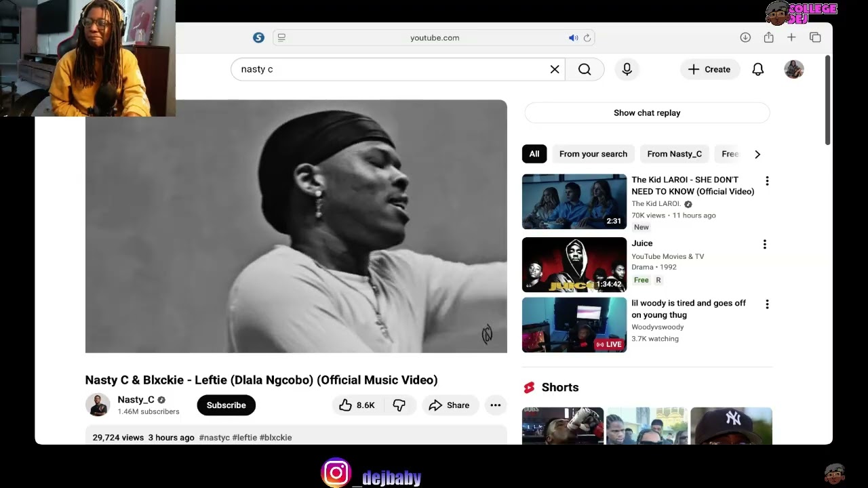Click the #leftie hashtag
The height and width of the screenshot is (488, 868).
pyautogui.click(x=245, y=438)
